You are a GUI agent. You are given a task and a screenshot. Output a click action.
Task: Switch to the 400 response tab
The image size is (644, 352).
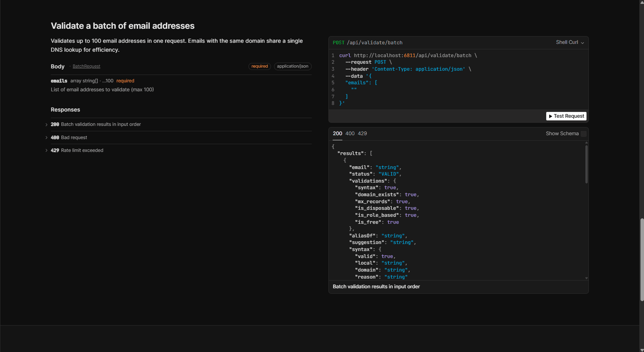350,134
